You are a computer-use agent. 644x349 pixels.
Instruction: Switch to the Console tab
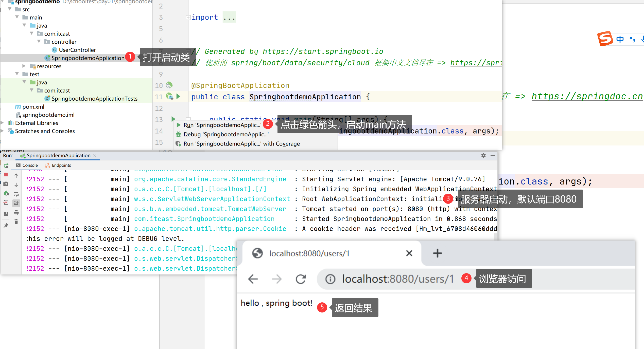click(x=27, y=165)
